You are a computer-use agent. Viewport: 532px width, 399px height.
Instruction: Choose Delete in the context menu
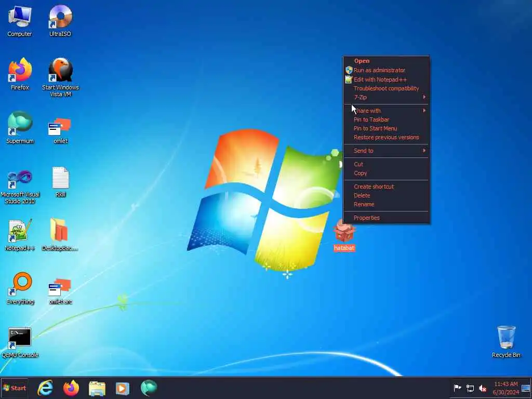tap(387, 195)
